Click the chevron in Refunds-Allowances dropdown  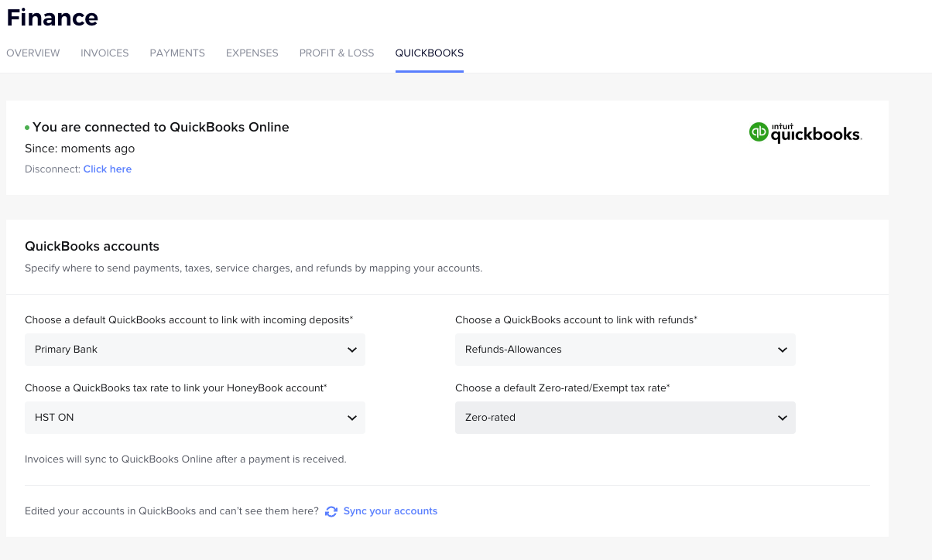point(783,350)
